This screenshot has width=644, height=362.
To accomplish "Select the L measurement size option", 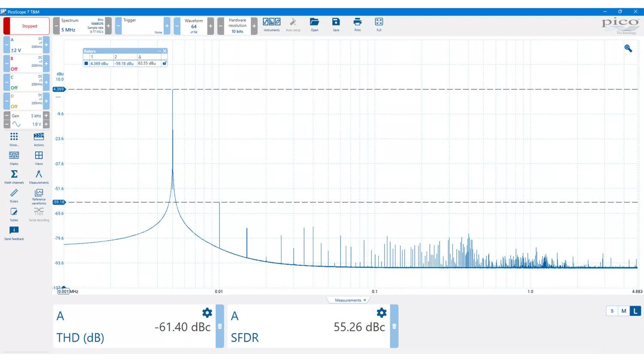I will pyautogui.click(x=635, y=311).
